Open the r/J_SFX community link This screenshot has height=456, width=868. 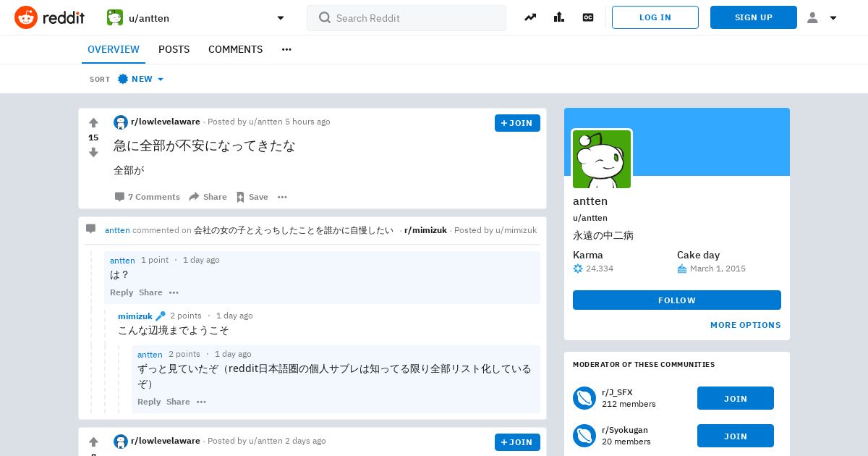pyautogui.click(x=617, y=392)
